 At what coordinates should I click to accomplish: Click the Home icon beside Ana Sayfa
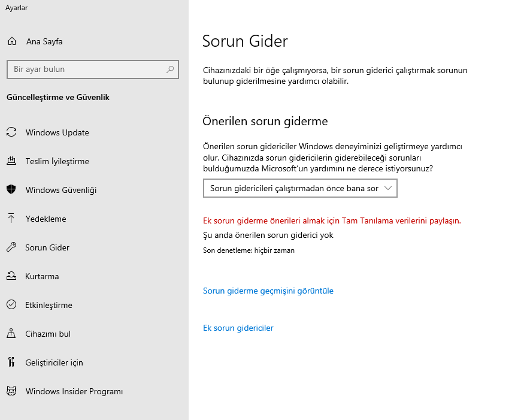11,41
